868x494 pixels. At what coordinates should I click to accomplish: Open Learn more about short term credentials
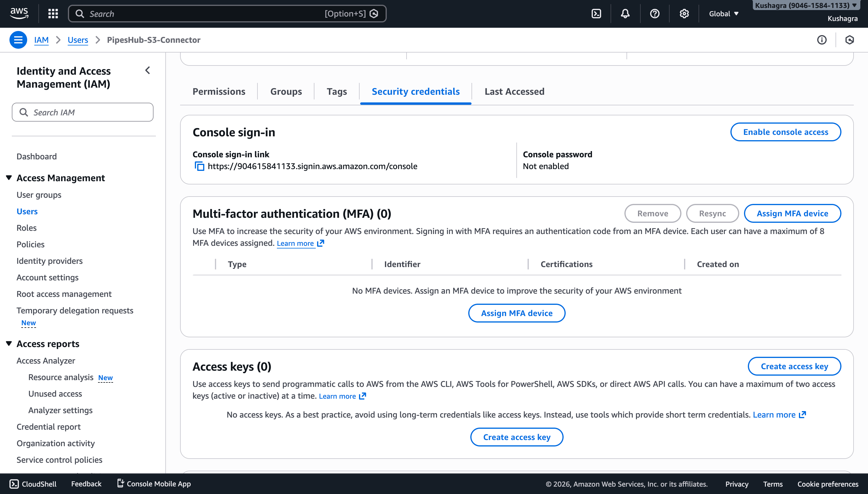point(774,415)
